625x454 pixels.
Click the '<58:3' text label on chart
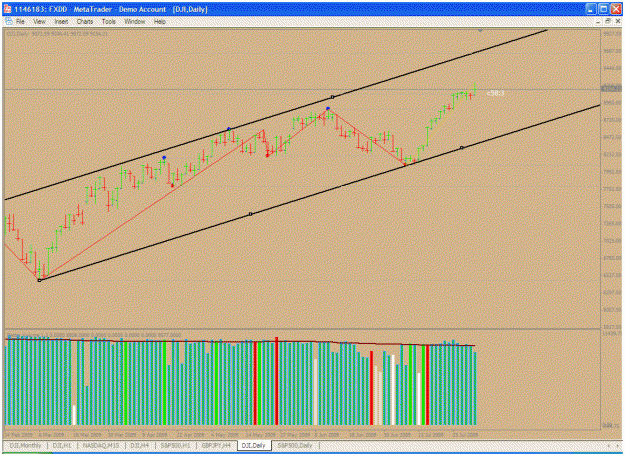[495, 93]
